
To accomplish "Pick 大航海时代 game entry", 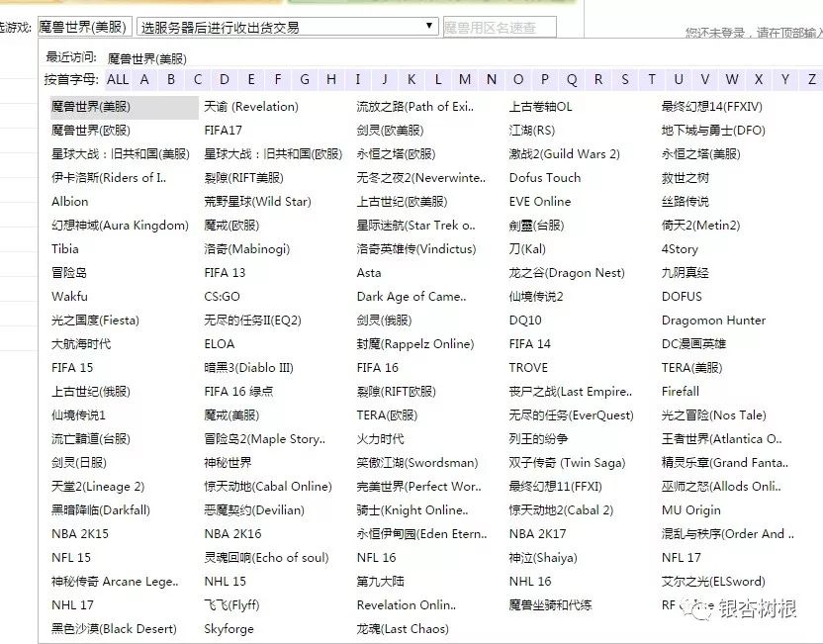I will (x=81, y=344).
